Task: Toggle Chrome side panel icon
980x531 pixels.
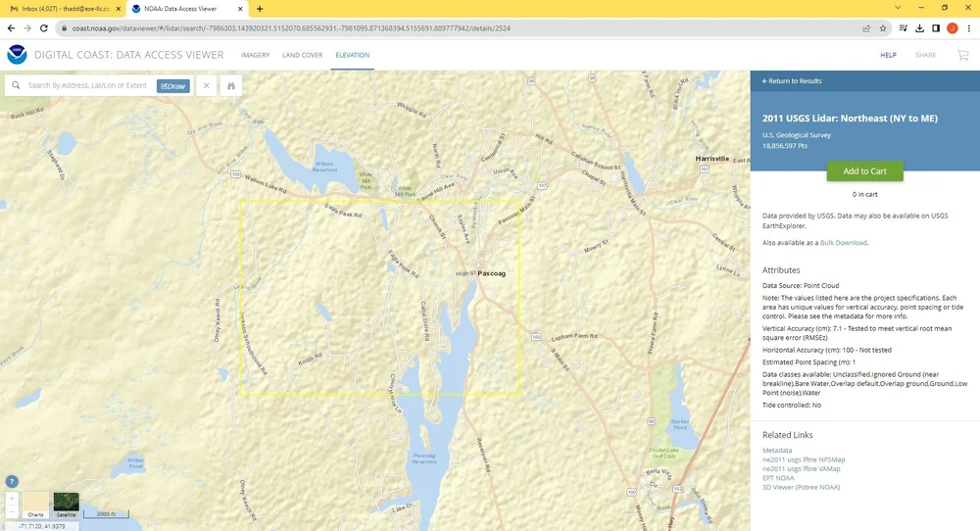Action: [936, 28]
